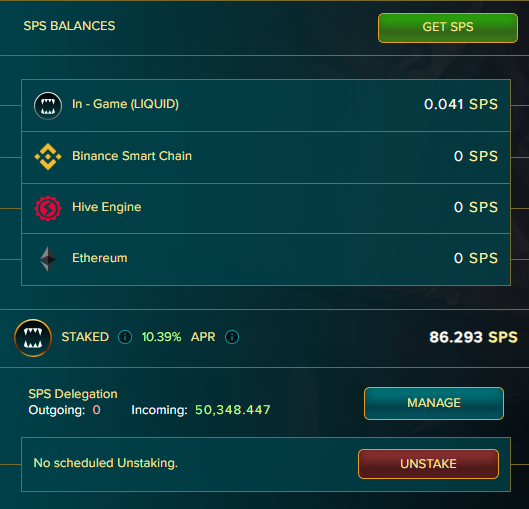This screenshot has height=509, width=529.
Task: Open the MANAGE delegation button
Action: coord(434,403)
